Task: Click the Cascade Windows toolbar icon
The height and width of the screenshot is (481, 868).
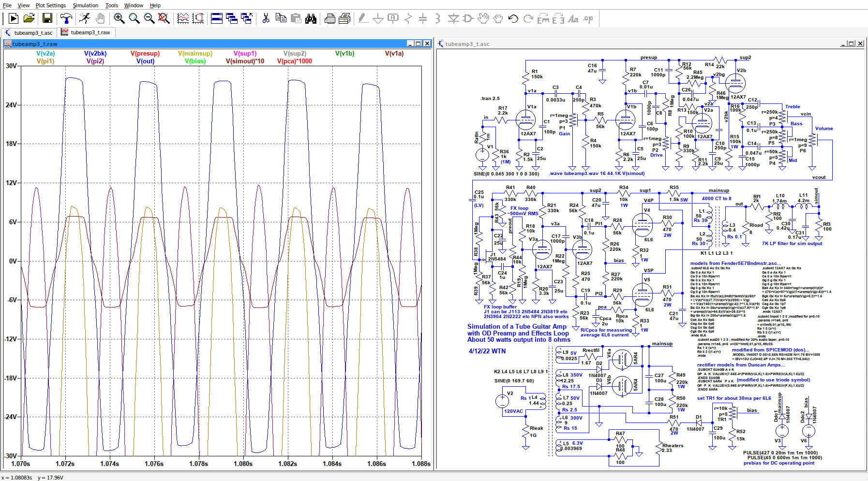Action: (x=247, y=18)
